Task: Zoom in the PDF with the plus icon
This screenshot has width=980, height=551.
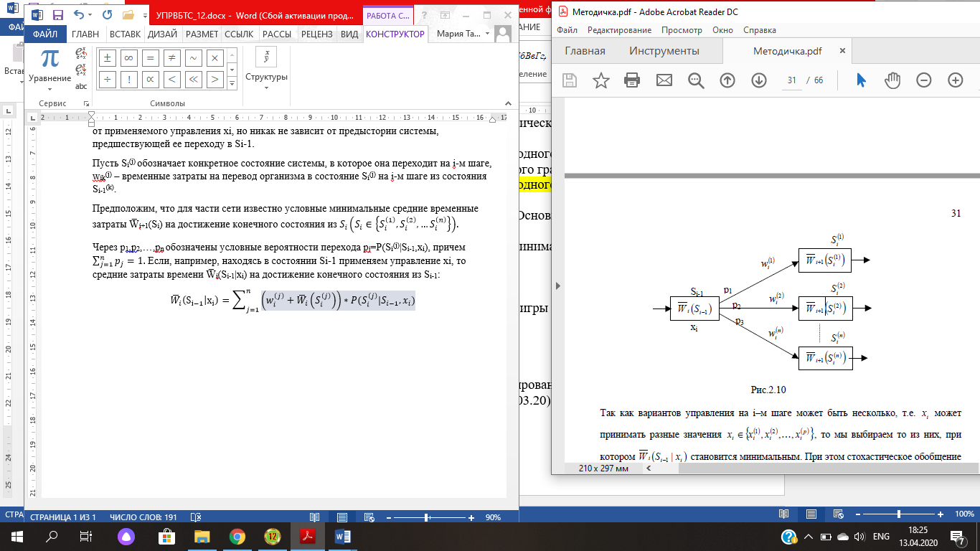Action: click(955, 80)
